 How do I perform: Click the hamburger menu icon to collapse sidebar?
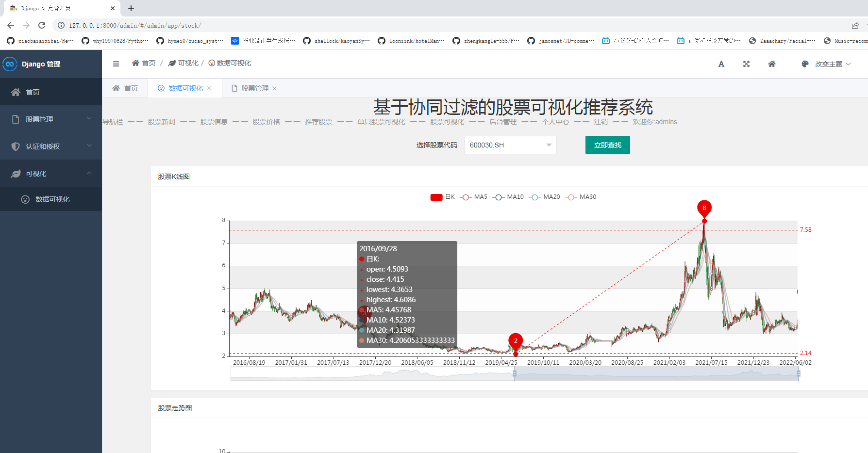[116, 64]
